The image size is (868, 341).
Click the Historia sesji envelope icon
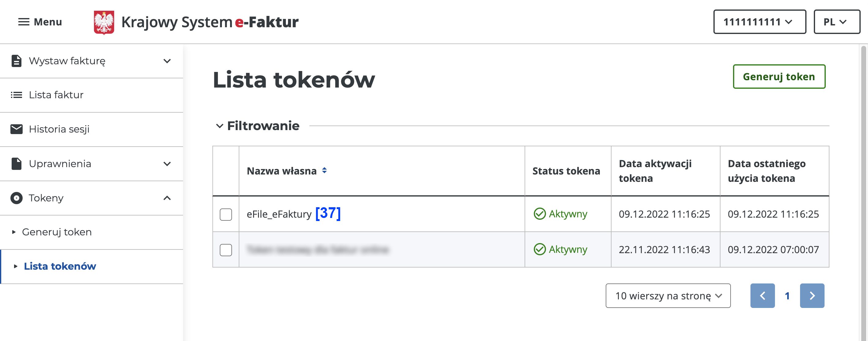pyautogui.click(x=16, y=129)
